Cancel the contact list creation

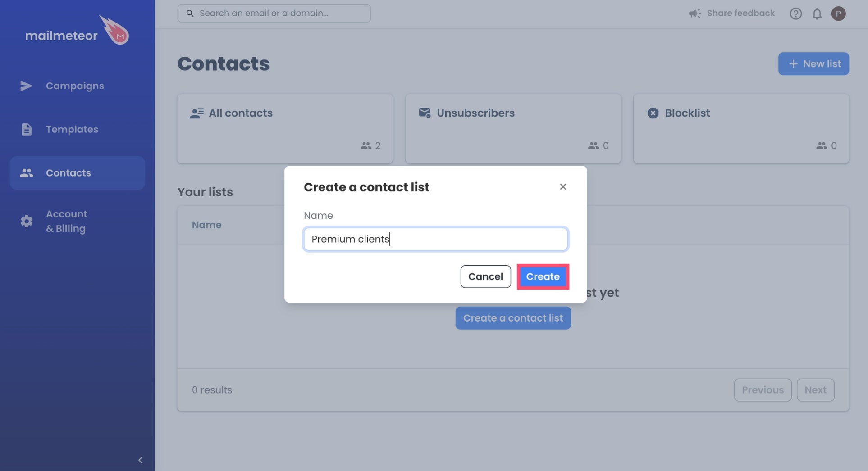click(x=485, y=276)
